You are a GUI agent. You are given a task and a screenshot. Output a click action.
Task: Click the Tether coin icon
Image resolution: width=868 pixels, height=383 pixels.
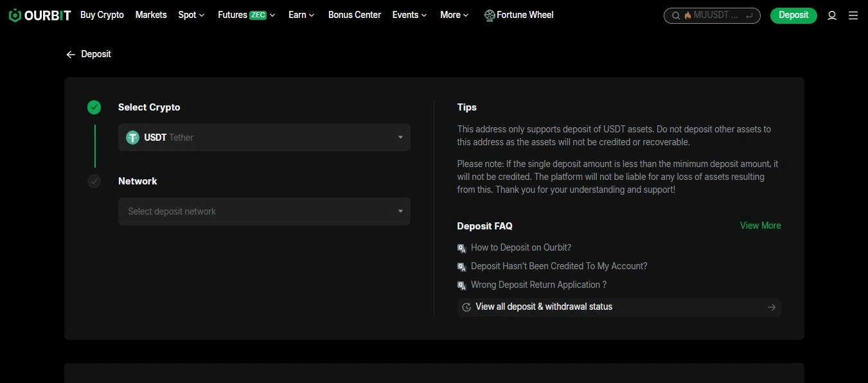[x=133, y=138]
